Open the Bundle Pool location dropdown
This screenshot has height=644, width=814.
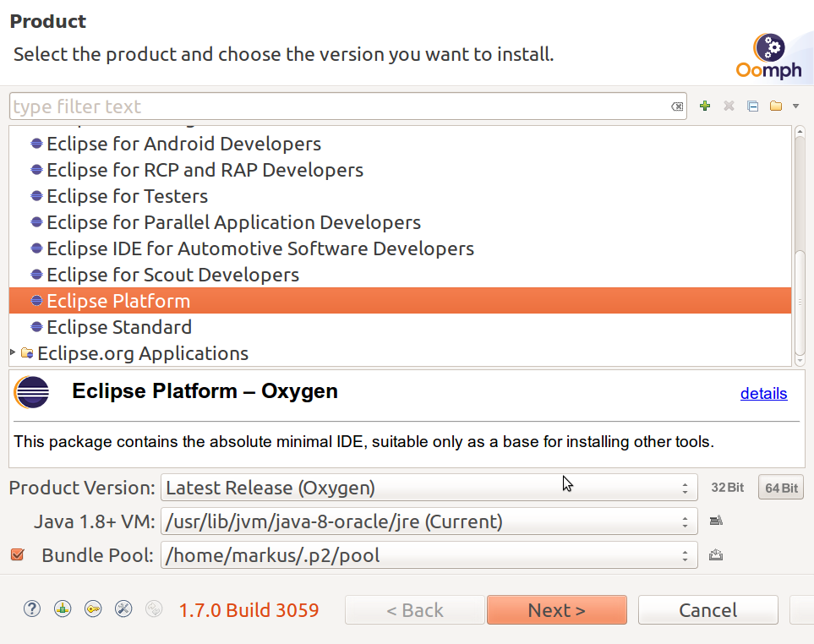coord(429,555)
